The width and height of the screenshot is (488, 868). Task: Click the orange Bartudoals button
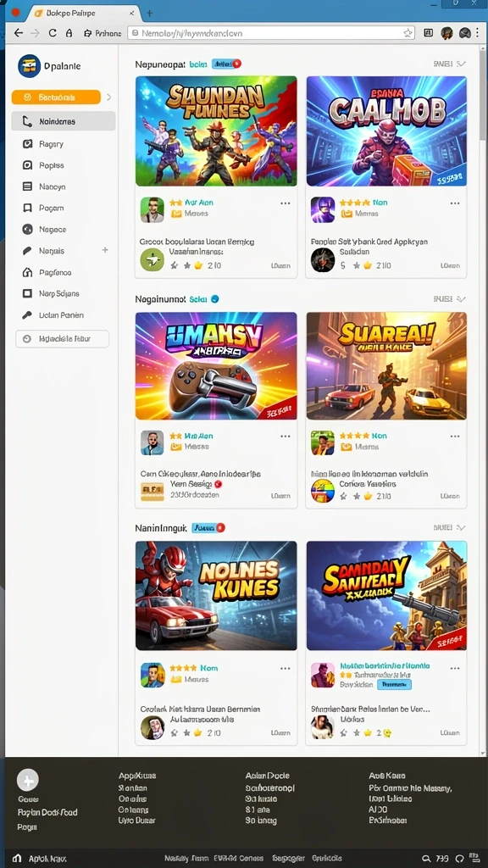pos(56,97)
